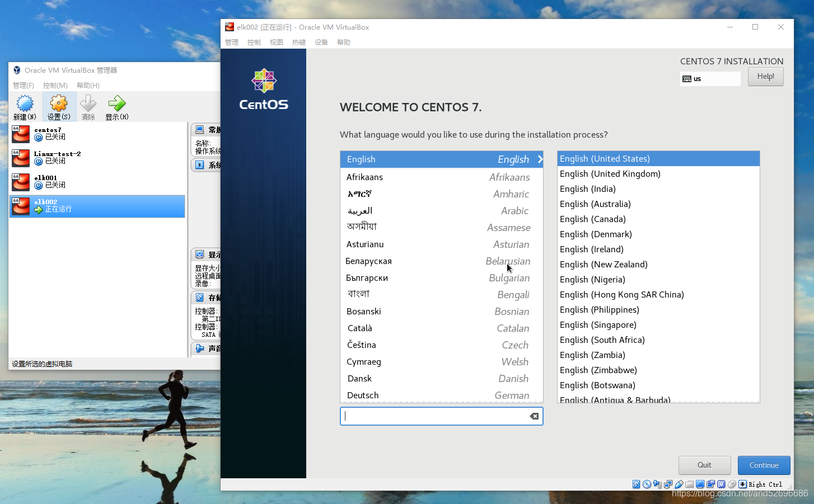The height and width of the screenshot is (504, 814).
Task: Click the Quit button
Action: [x=704, y=465]
